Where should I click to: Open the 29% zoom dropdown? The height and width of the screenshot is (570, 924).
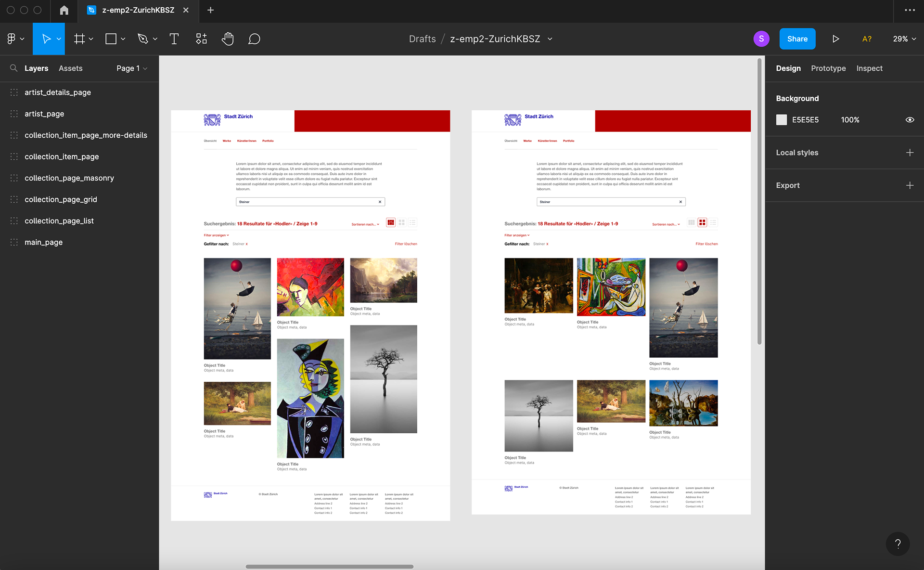pyautogui.click(x=904, y=39)
